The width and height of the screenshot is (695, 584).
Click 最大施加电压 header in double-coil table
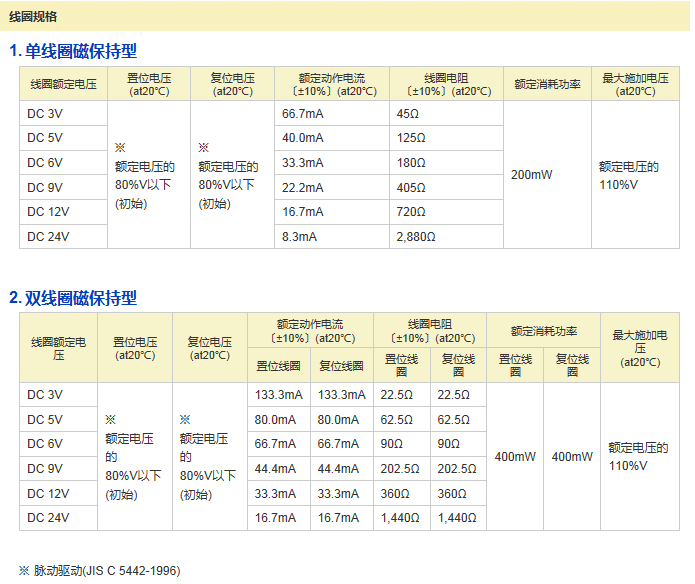641,348
